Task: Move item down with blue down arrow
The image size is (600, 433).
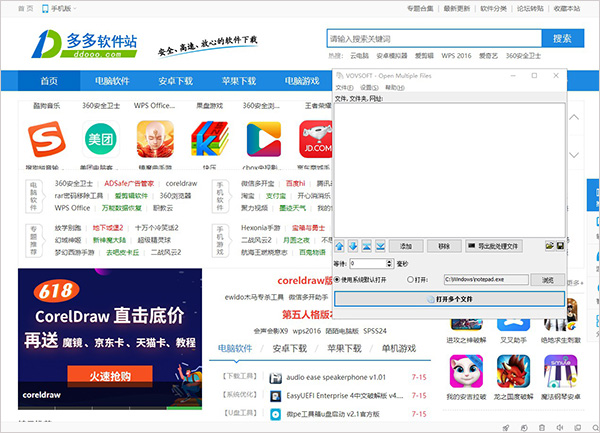Action: click(353, 246)
